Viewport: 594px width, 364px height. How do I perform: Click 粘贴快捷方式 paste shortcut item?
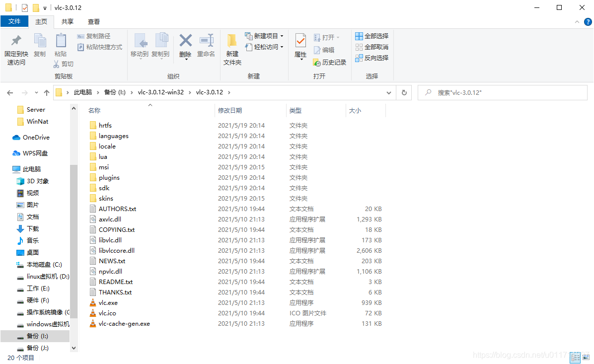pos(100,47)
